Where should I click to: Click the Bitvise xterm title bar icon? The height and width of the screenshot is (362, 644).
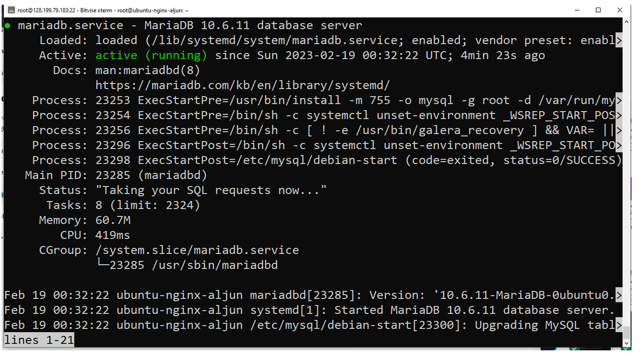[x=11, y=10]
